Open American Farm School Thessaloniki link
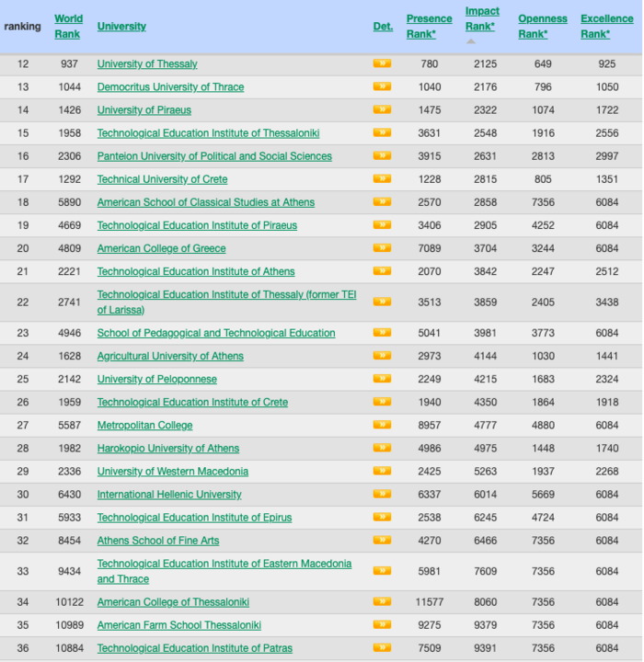 click(179, 625)
